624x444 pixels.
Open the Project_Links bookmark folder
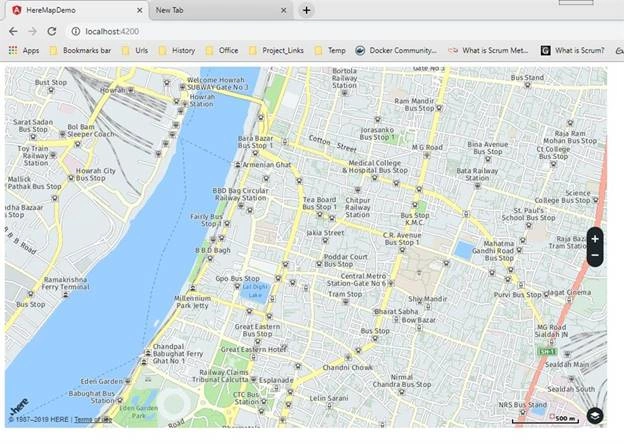[x=276, y=51]
